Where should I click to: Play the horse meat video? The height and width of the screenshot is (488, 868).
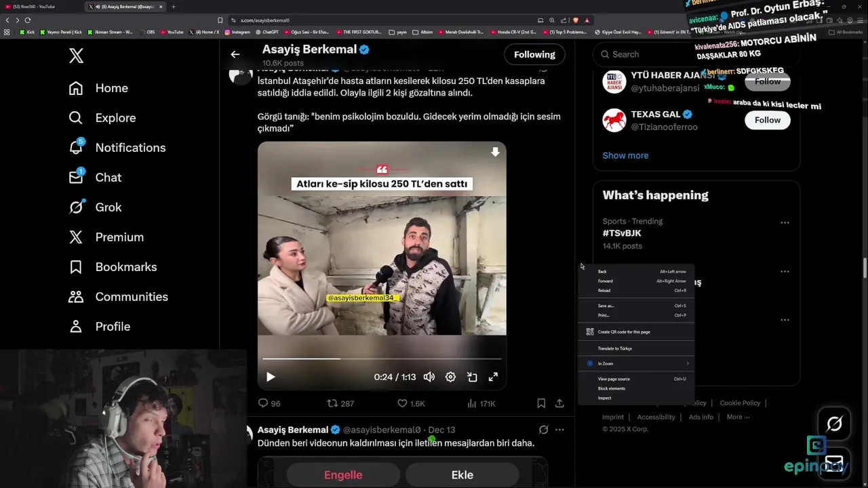tap(271, 377)
